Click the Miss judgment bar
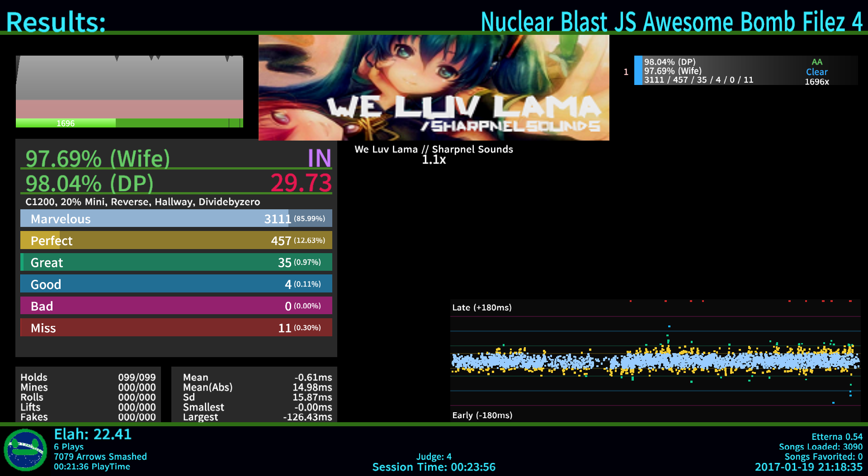The height and width of the screenshot is (476, 868). click(x=176, y=327)
